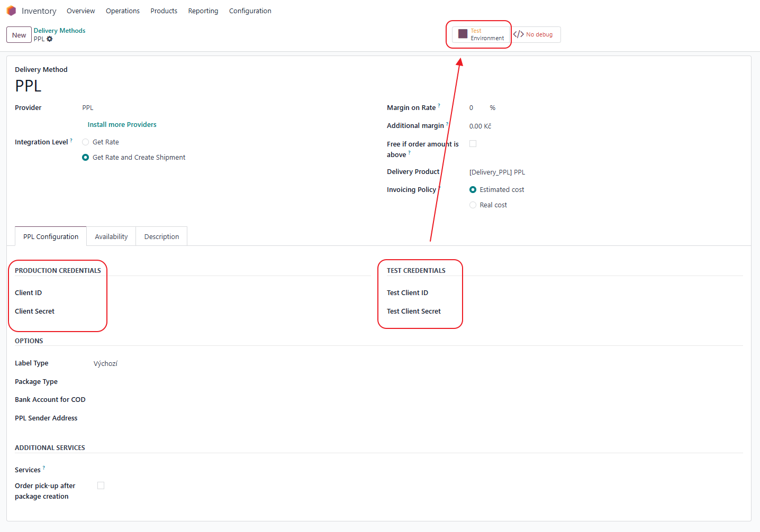
Task: Click the ADDITIONAL SERVICES section heading
Action: click(x=50, y=448)
